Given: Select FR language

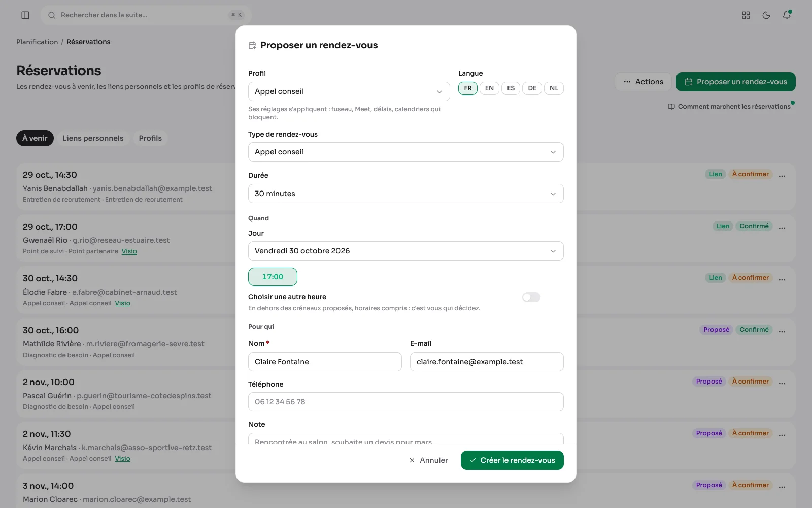Looking at the screenshot, I should tap(468, 88).
